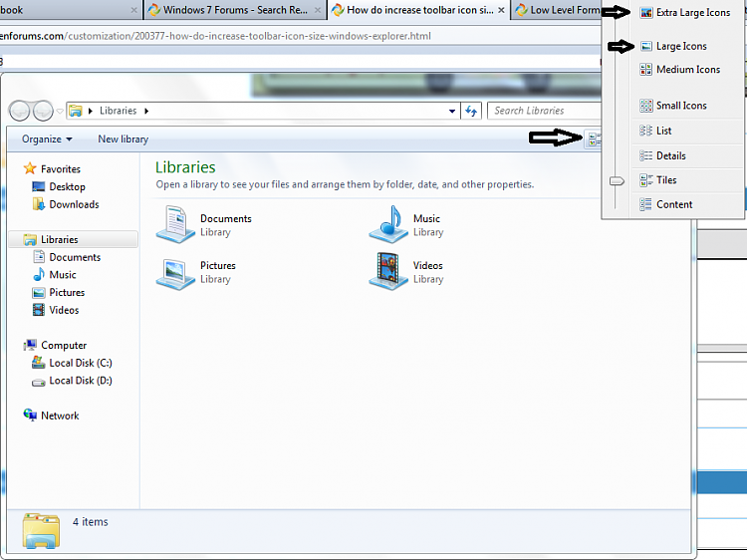747x560 pixels.
Task: Click the Downloads folder icon
Action: coord(39,204)
